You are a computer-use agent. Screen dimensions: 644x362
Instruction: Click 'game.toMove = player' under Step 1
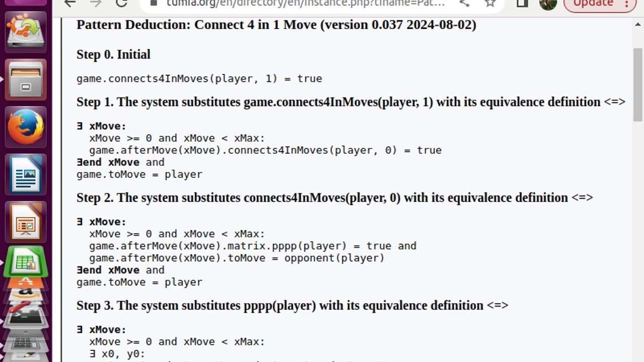[x=139, y=174]
